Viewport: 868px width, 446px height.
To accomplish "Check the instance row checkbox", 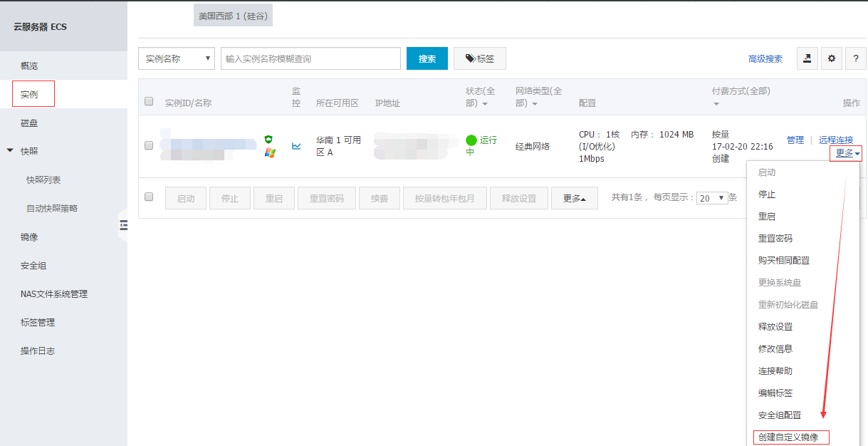I will [x=149, y=145].
